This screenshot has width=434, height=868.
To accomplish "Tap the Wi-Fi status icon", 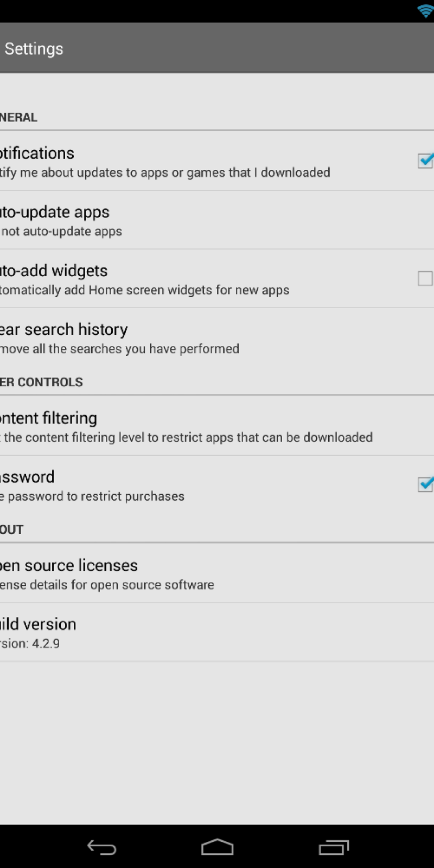I will point(426,11).
